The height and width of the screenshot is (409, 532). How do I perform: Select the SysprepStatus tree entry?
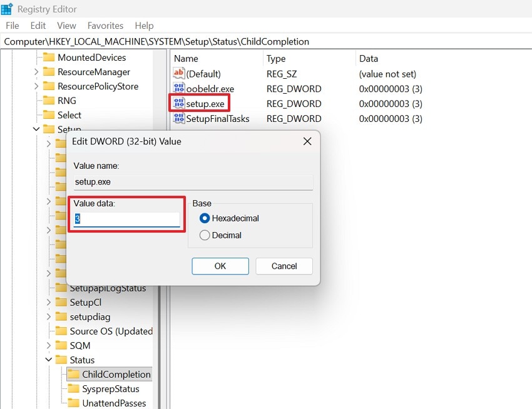111,388
